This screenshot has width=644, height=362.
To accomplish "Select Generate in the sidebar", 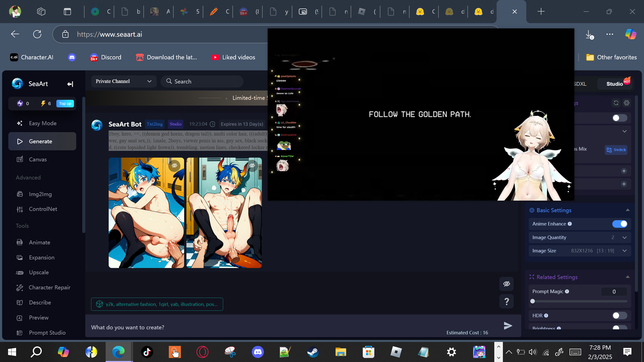I will (42, 141).
